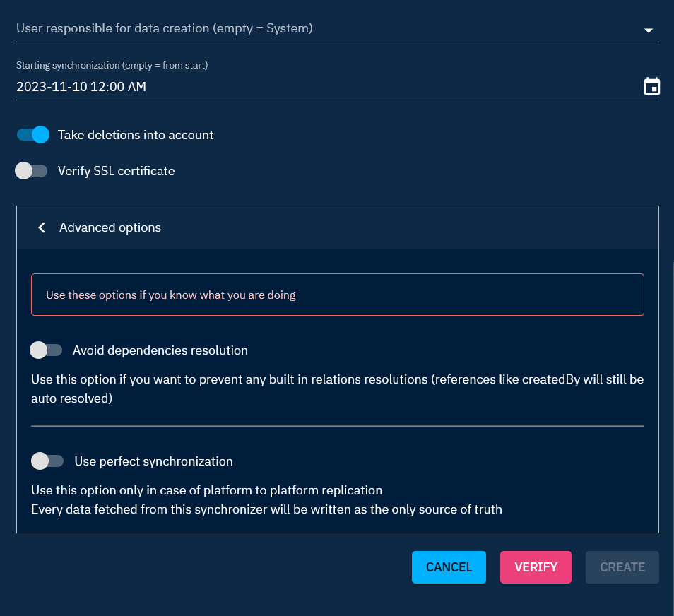
Task: Open user responsible dropdown arrow
Action: 648,30
